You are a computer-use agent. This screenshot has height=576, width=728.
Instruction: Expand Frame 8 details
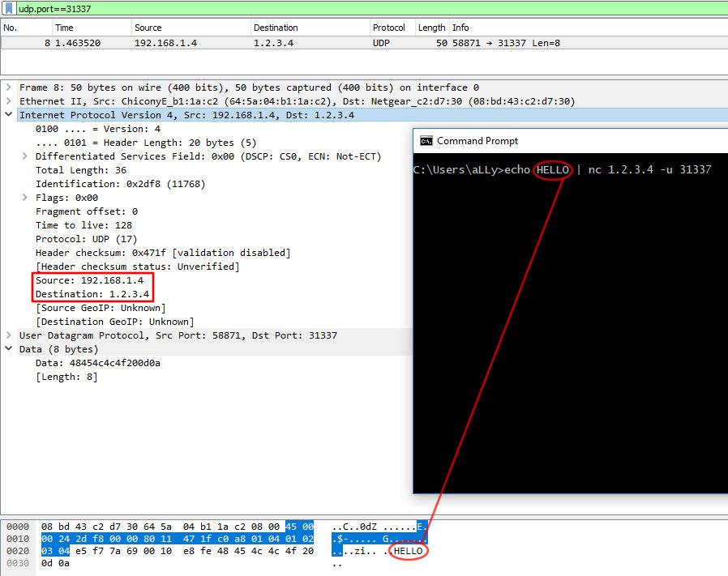tap(8, 87)
